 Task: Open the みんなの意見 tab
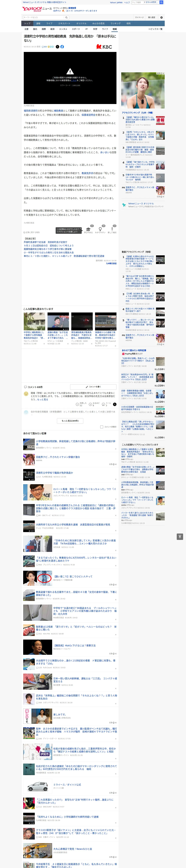(x=99, y=24)
